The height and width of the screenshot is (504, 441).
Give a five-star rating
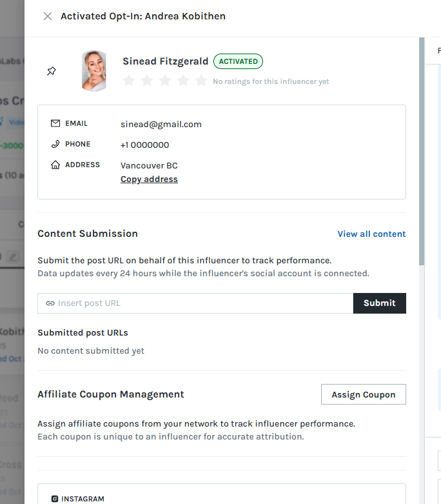[201, 81]
